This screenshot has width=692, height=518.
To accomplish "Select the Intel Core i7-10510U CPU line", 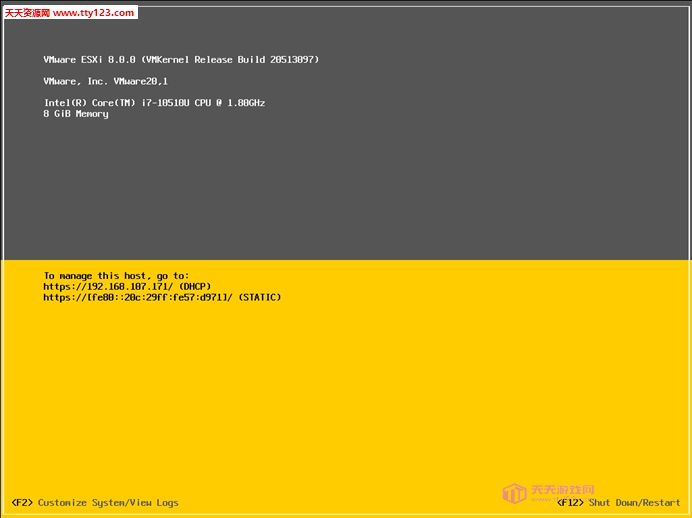I will click(x=154, y=103).
